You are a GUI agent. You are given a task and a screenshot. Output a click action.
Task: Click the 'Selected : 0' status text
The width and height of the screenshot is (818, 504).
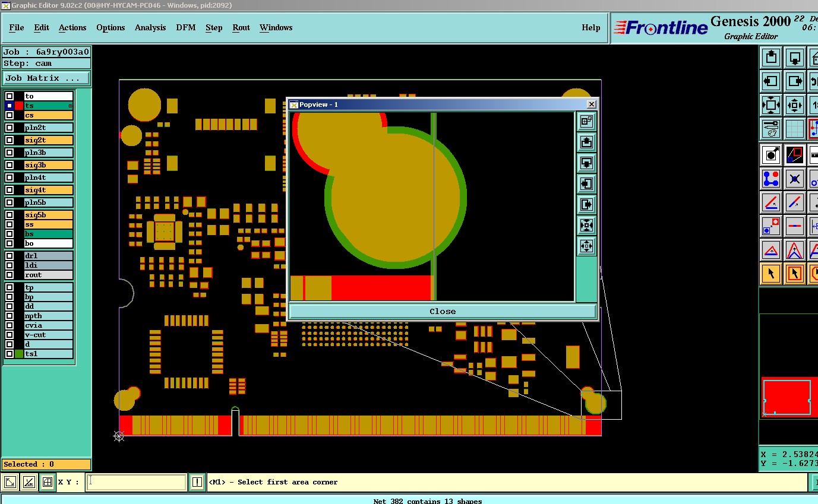(x=46, y=464)
